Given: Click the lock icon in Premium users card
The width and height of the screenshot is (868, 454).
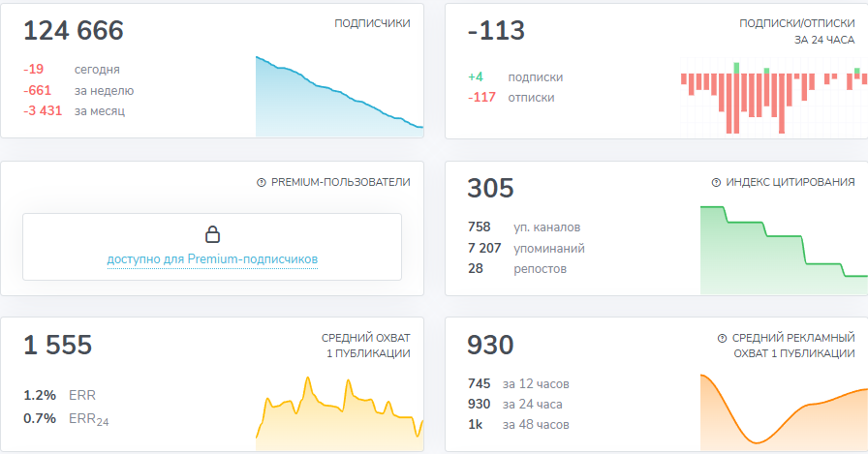Looking at the screenshot, I should tap(212, 234).
